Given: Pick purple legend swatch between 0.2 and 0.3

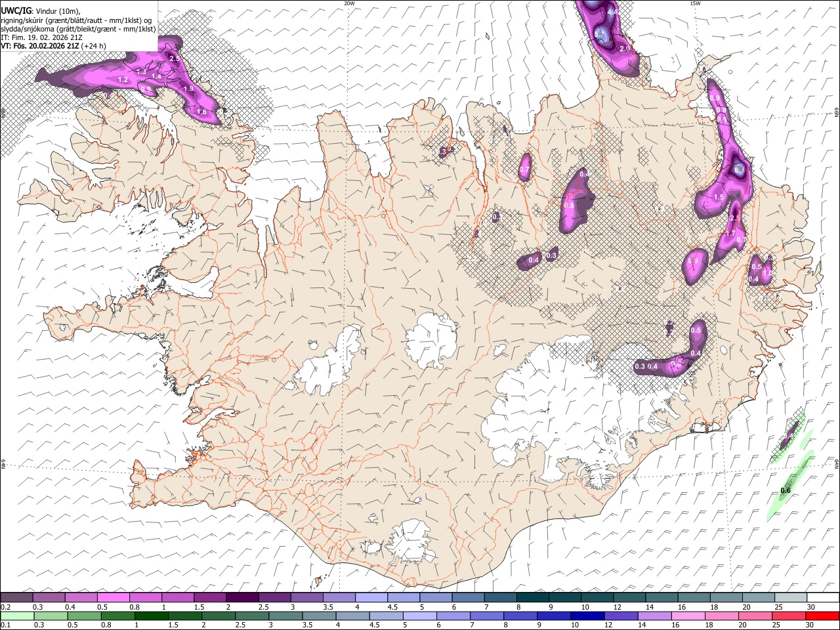Looking at the screenshot, I should click(x=16, y=597).
